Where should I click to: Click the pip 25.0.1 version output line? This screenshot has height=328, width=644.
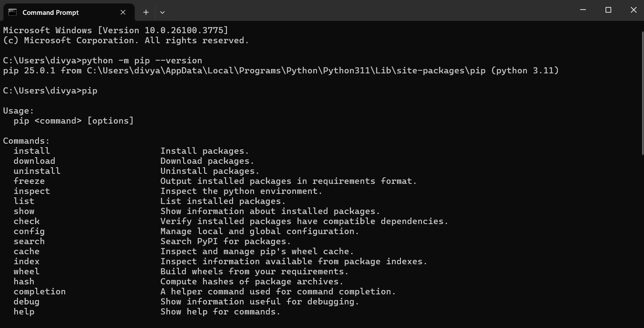pyautogui.click(x=281, y=71)
